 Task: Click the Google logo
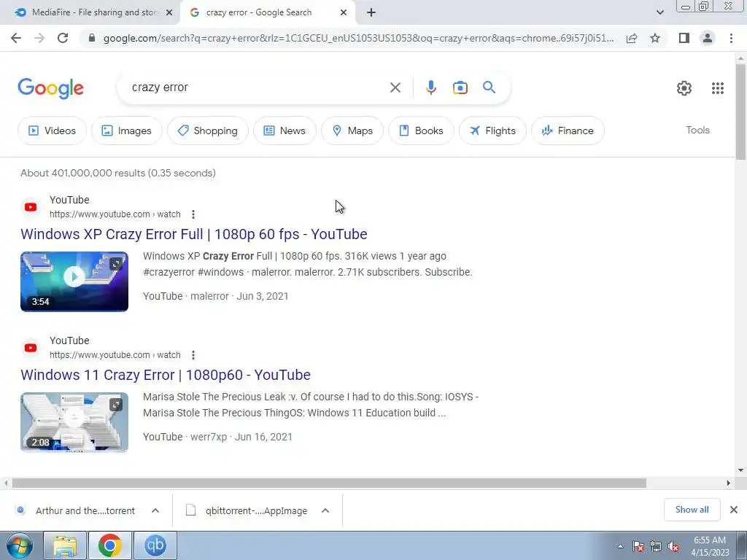[x=50, y=88]
